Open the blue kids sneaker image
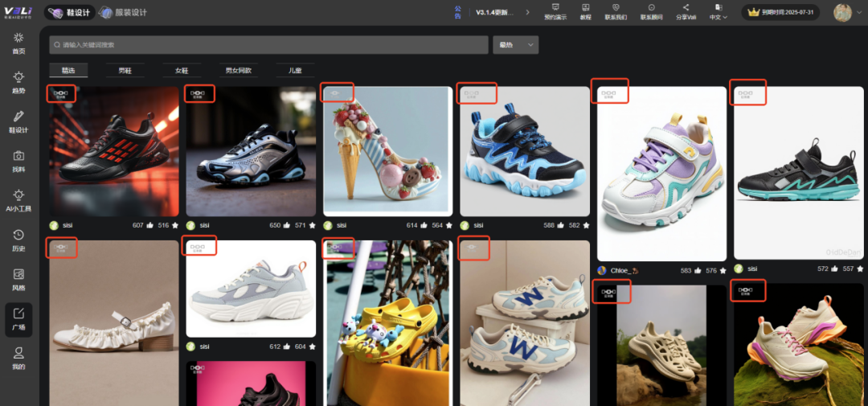Viewport: 868px width, 406px height. pos(525,151)
